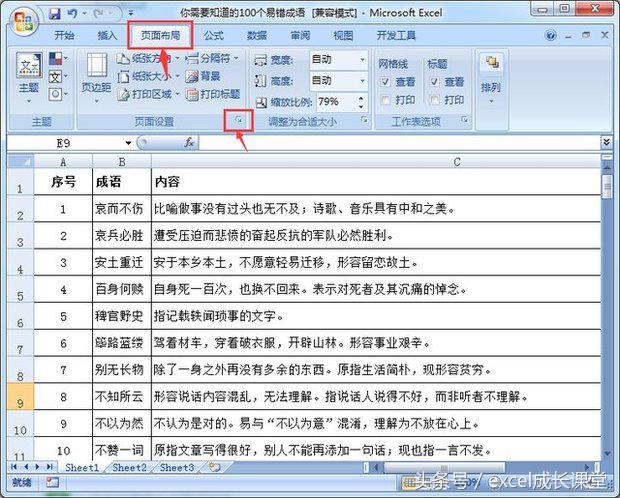This screenshot has width=620, height=498.
Task: Select column C header
Action: [x=376, y=161]
